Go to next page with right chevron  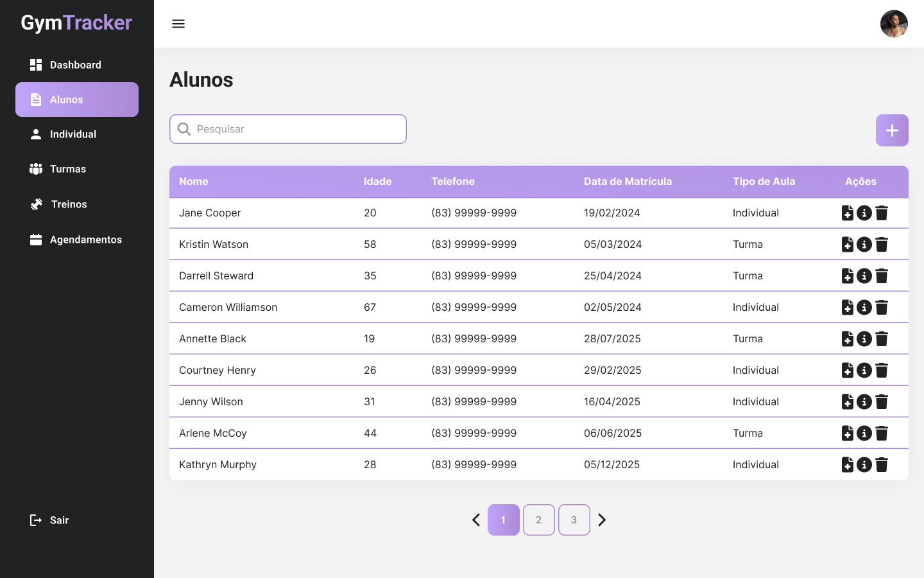coord(602,520)
